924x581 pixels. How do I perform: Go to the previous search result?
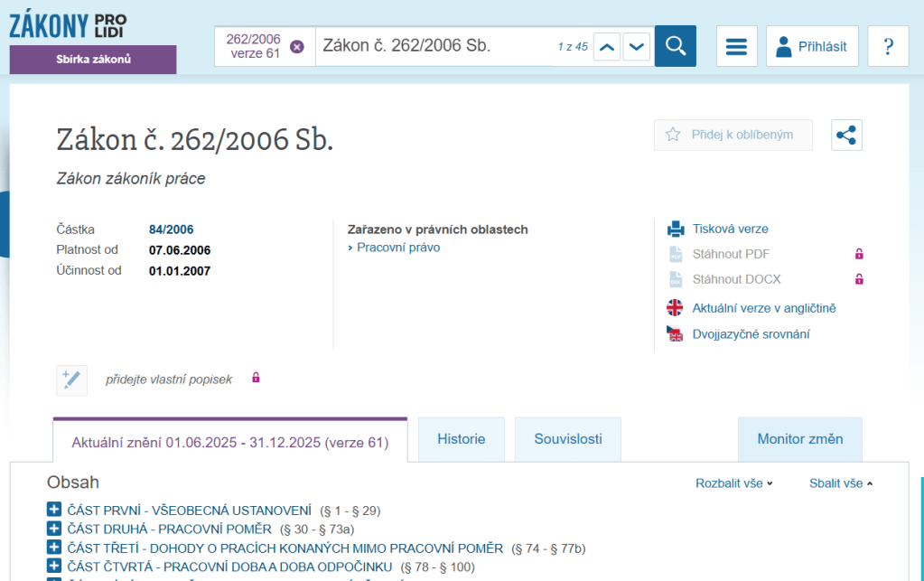pos(607,47)
